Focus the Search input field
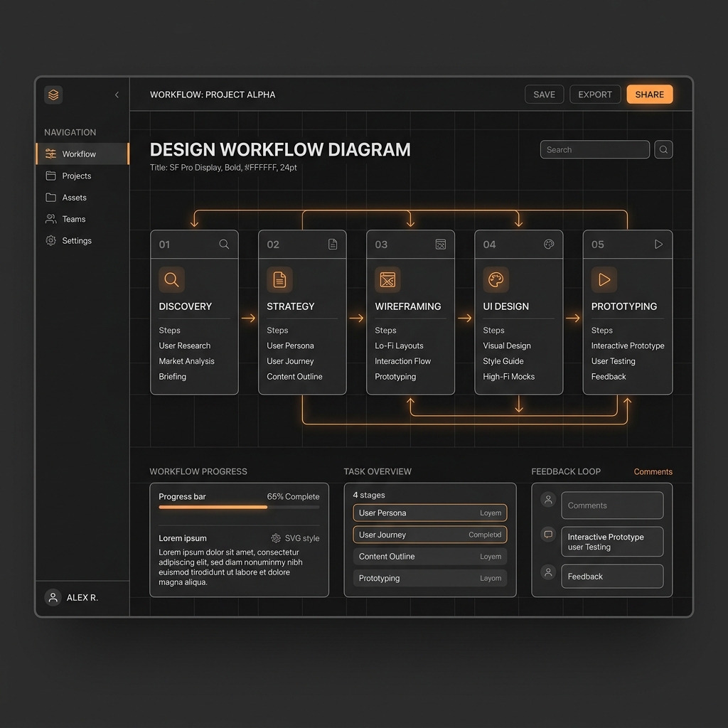The width and height of the screenshot is (728, 728). (595, 149)
